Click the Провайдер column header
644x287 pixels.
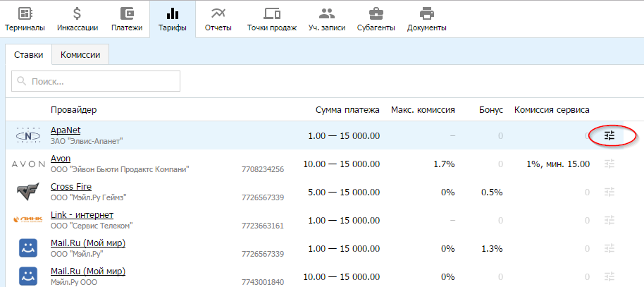click(x=74, y=110)
